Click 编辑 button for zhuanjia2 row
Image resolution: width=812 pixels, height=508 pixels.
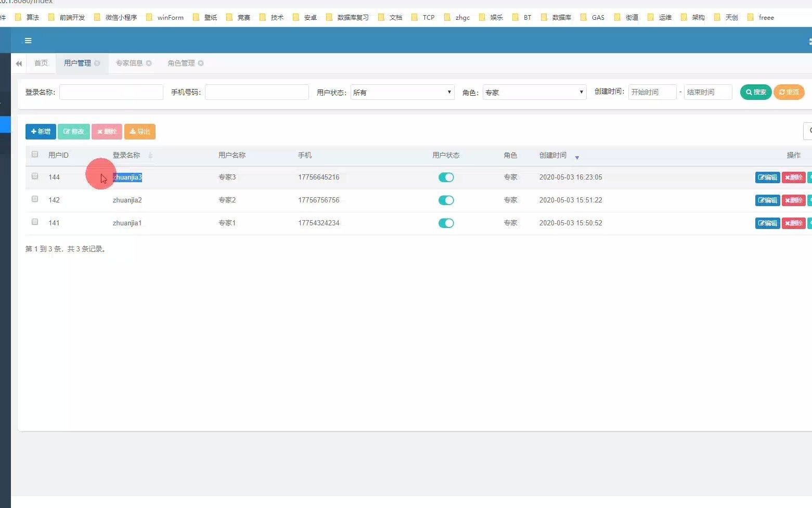(x=767, y=200)
